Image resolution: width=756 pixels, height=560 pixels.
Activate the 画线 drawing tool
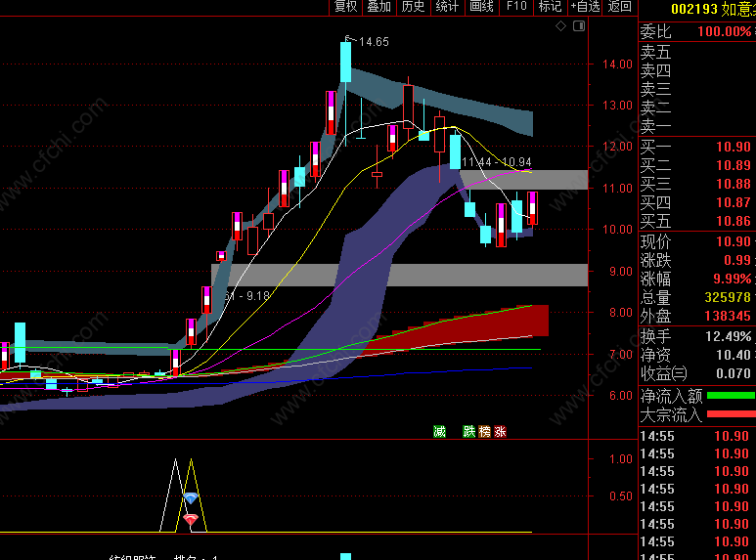(x=481, y=7)
